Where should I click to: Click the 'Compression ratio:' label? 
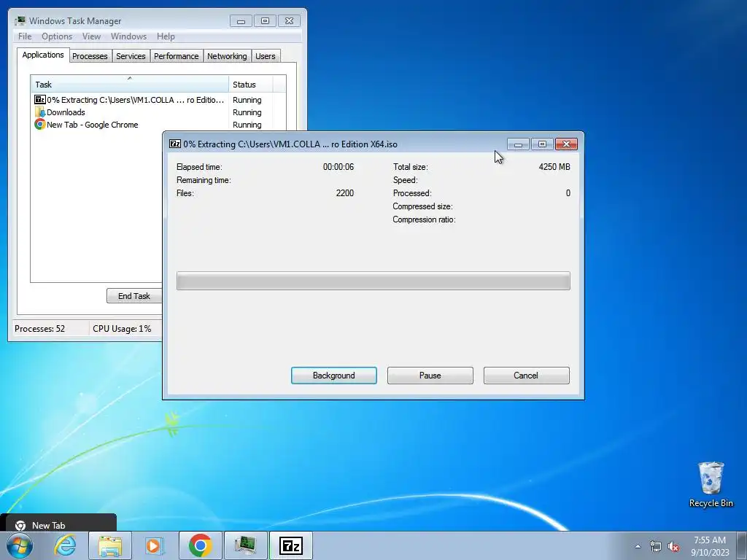click(424, 219)
